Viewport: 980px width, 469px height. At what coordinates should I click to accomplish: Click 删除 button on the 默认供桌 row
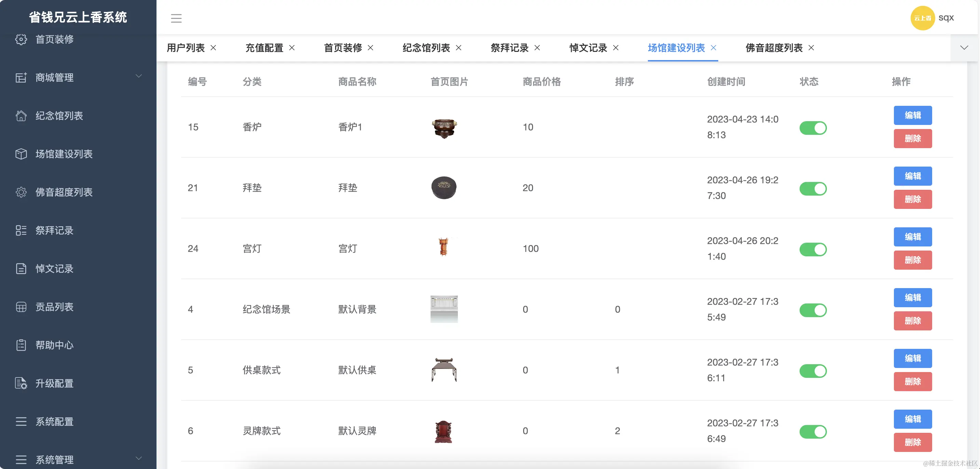913,382
